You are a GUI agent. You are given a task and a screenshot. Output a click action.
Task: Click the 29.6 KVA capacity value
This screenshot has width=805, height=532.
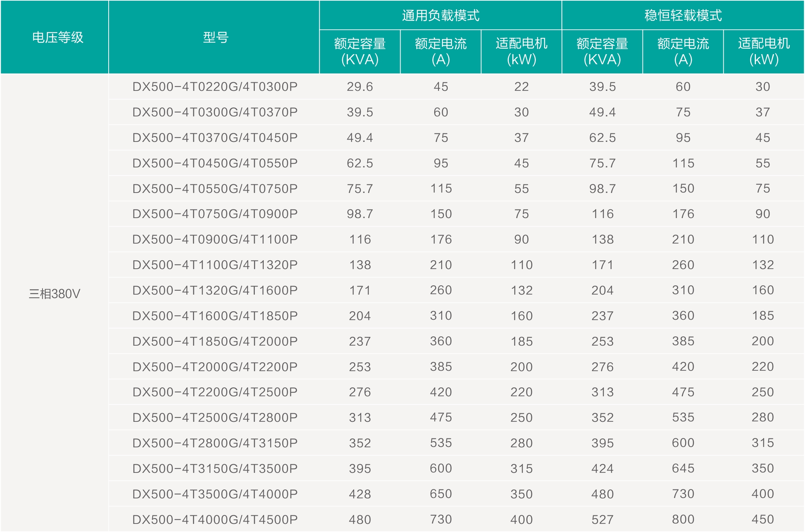[x=360, y=87]
